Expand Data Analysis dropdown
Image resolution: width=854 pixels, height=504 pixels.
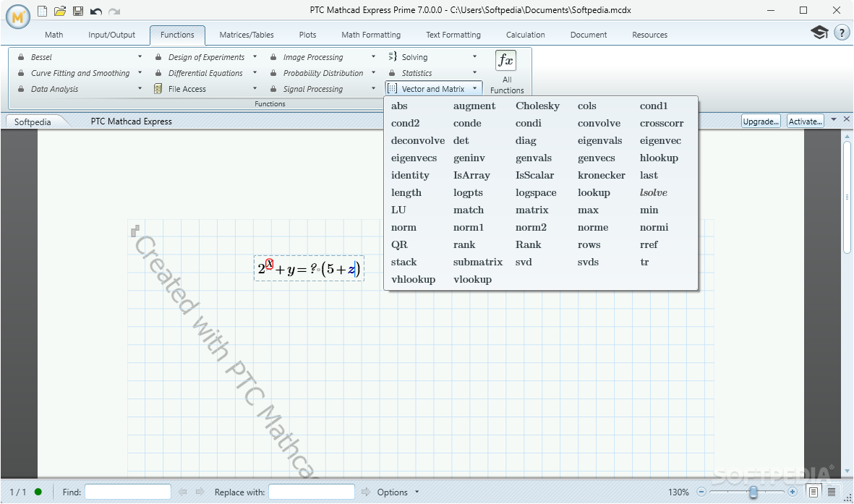[x=140, y=88]
